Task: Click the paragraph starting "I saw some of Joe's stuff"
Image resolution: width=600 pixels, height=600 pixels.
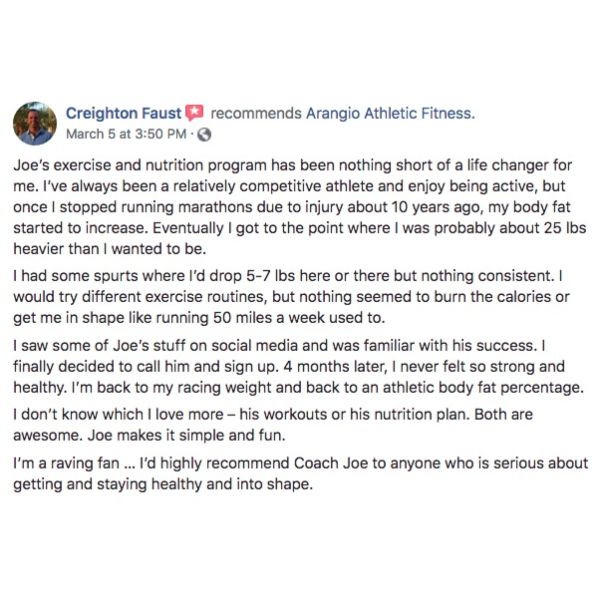Action: pyautogui.click(x=298, y=367)
